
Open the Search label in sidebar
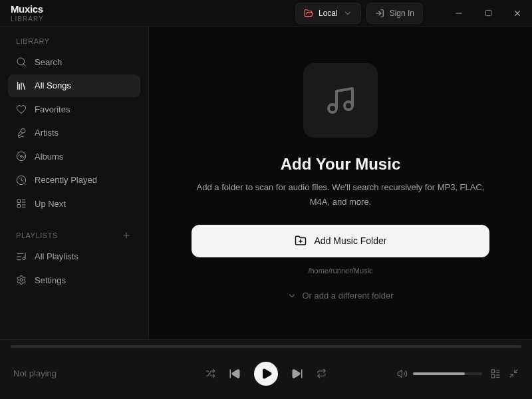(48, 63)
